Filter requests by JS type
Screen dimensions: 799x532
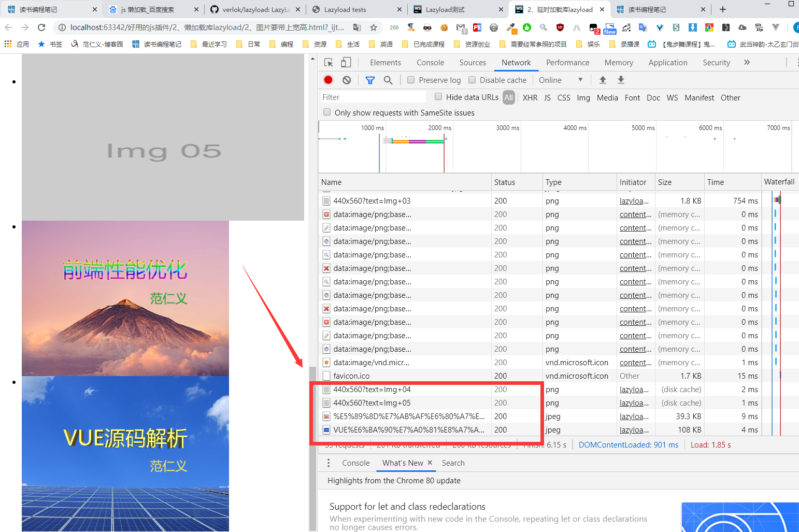(x=547, y=97)
